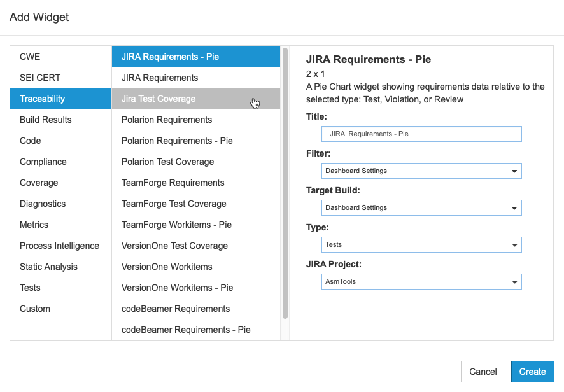Open the Process Intelligence category

[x=60, y=246]
